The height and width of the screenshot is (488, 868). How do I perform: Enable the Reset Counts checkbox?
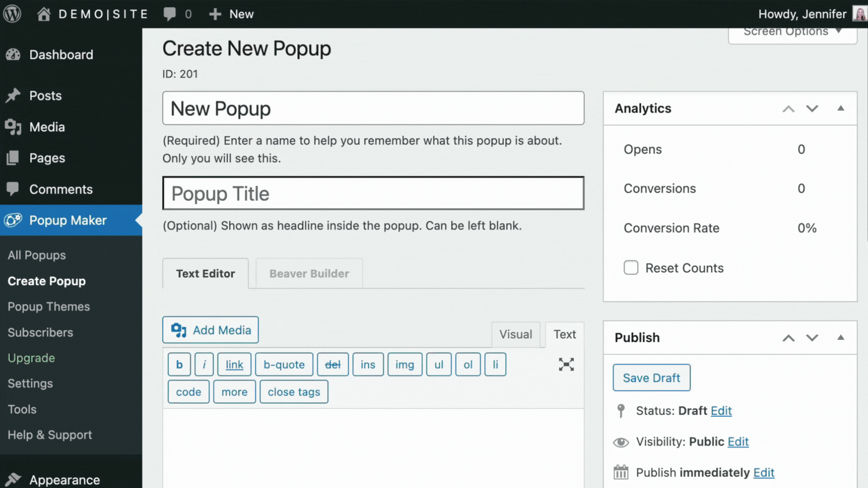tap(631, 267)
